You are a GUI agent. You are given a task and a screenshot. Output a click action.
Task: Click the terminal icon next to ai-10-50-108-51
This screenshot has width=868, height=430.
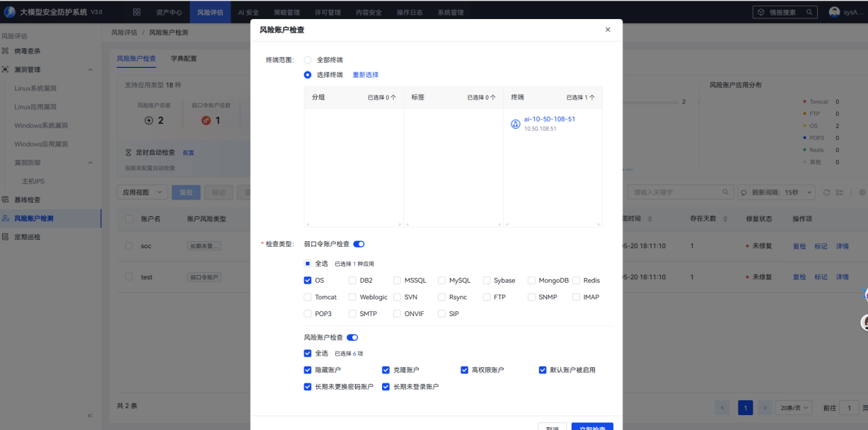point(515,124)
